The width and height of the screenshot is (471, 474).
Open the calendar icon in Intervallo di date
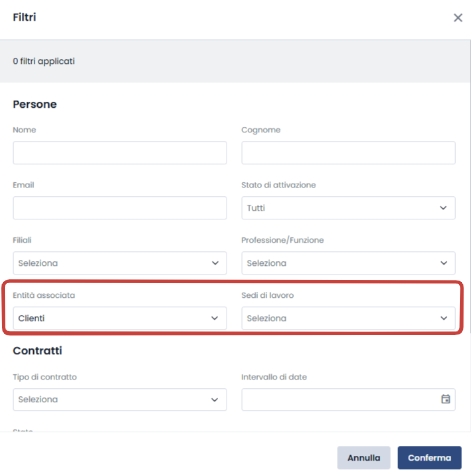pos(445,399)
